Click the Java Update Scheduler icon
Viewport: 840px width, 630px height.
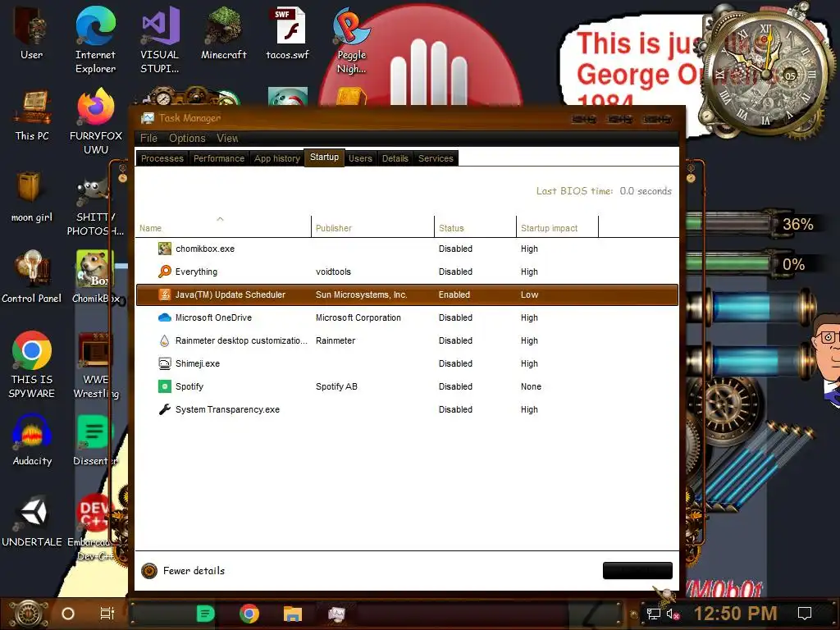point(164,294)
